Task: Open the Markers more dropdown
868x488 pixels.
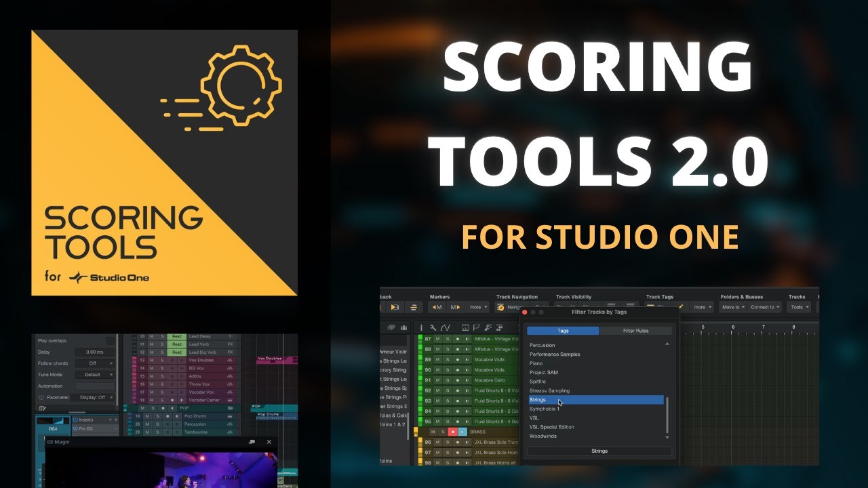Action: coord(478,307)
